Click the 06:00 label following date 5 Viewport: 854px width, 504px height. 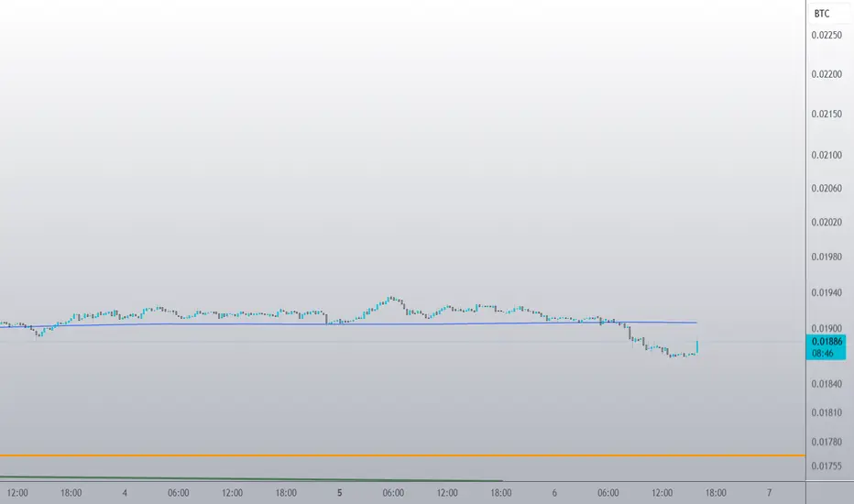click(x=393, y=493)
